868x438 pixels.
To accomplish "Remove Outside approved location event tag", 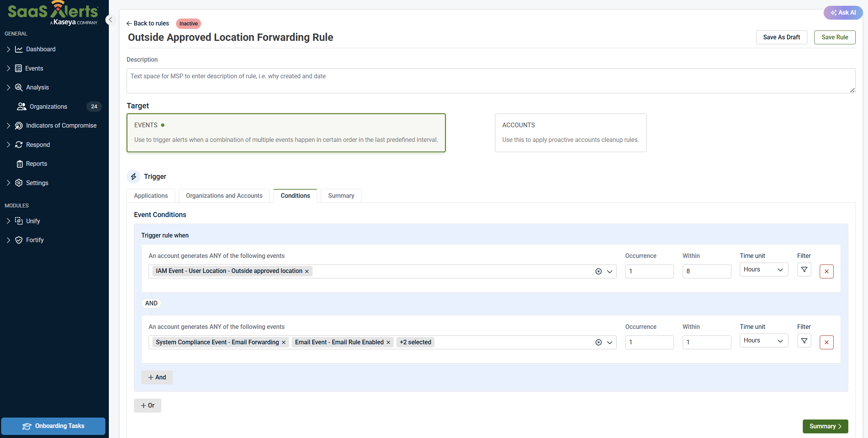I will pyautogui.click(x=307, y=271).
